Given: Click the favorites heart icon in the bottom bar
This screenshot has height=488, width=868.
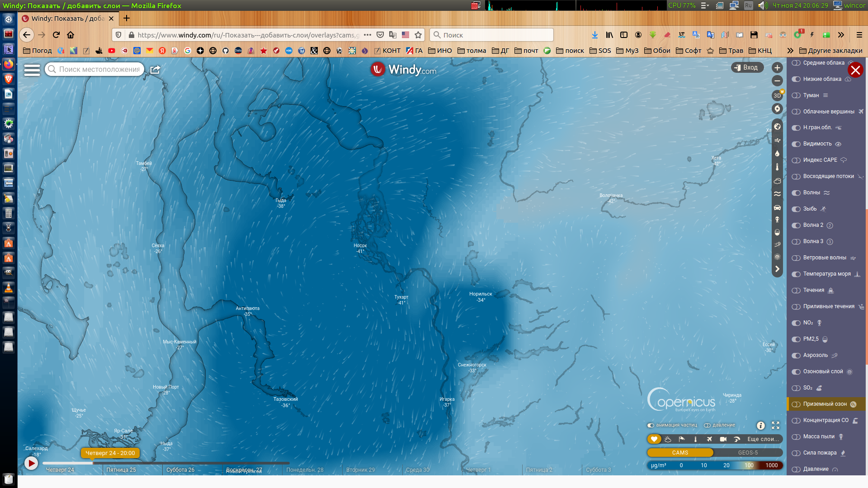Looking at the screenshot, I should pyautogui.click(x=654, y=439).
